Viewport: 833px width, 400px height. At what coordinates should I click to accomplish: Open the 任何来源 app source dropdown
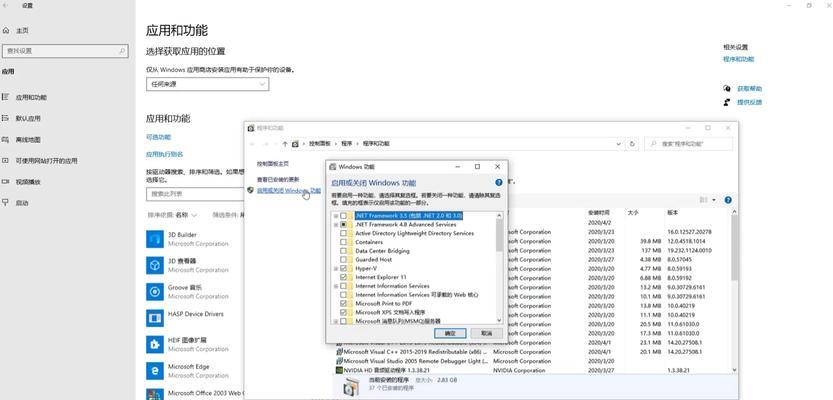[208, 84]
